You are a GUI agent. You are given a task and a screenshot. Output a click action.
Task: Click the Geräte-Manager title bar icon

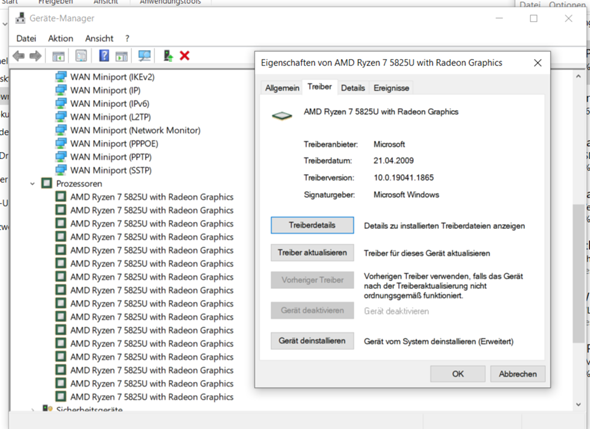coord(20,18)
